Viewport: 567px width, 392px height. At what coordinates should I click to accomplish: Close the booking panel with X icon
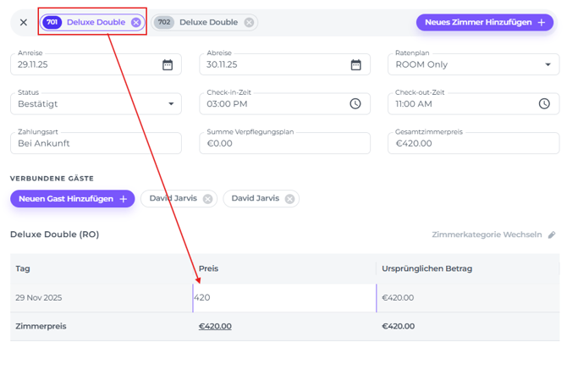point(24,23)
